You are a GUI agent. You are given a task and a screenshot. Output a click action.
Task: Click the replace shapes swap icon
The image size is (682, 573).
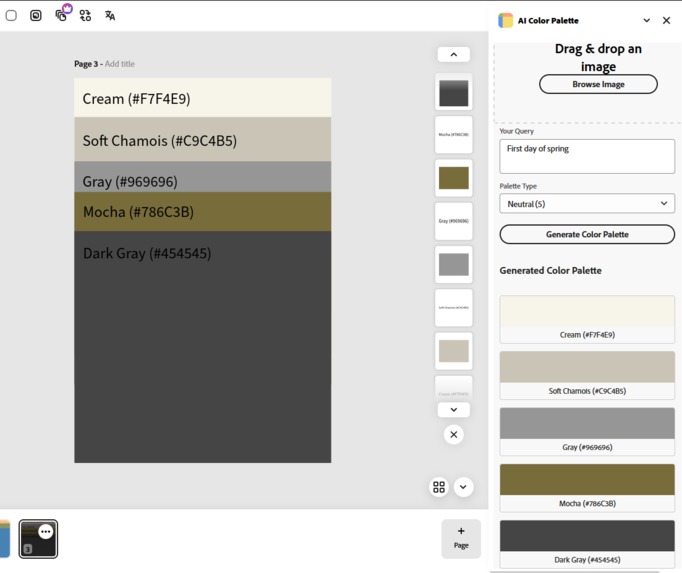coord(85,16)
